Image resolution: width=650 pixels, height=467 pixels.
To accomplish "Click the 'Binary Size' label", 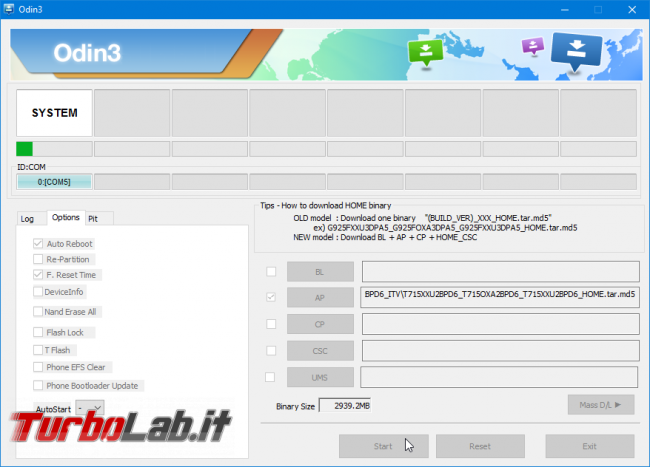I will (295, 407).
